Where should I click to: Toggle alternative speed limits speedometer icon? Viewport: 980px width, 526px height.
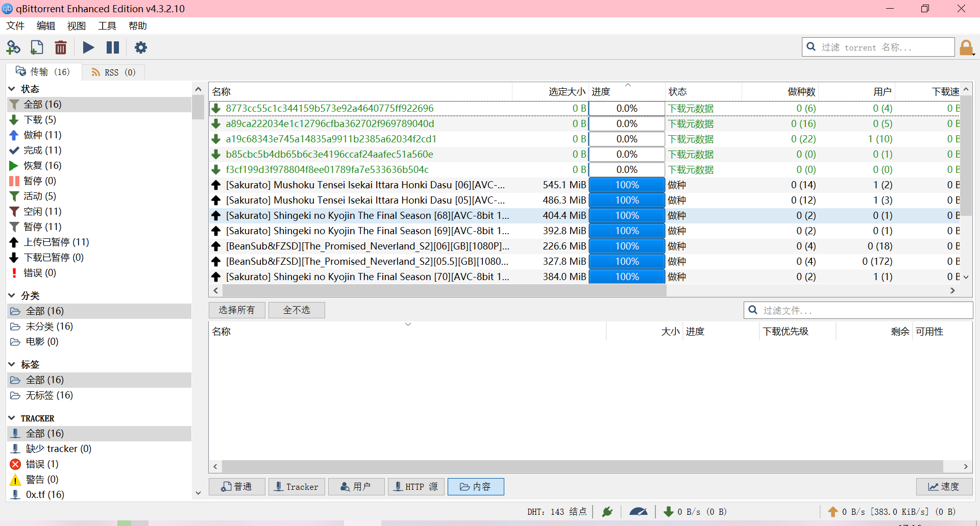click(x=638, y=512)
